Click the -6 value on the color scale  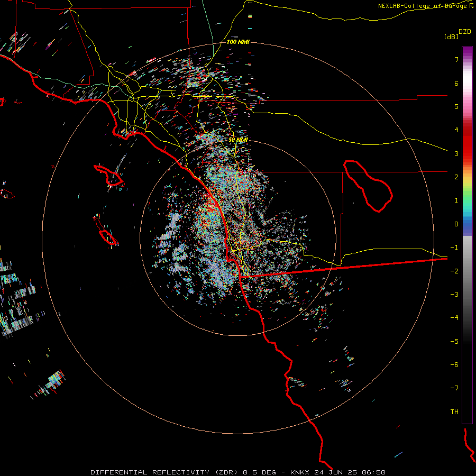pyautogui.click(x=454, y=365)
